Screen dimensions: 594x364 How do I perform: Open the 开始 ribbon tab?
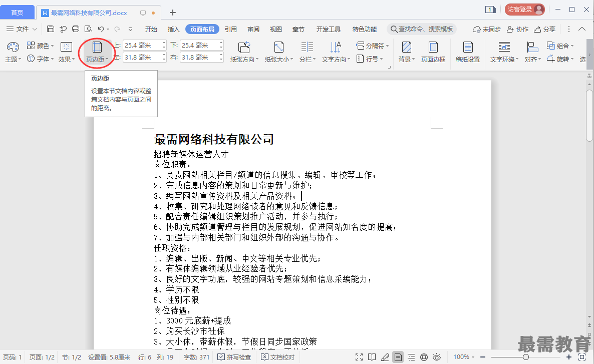(x=151, y=29)
